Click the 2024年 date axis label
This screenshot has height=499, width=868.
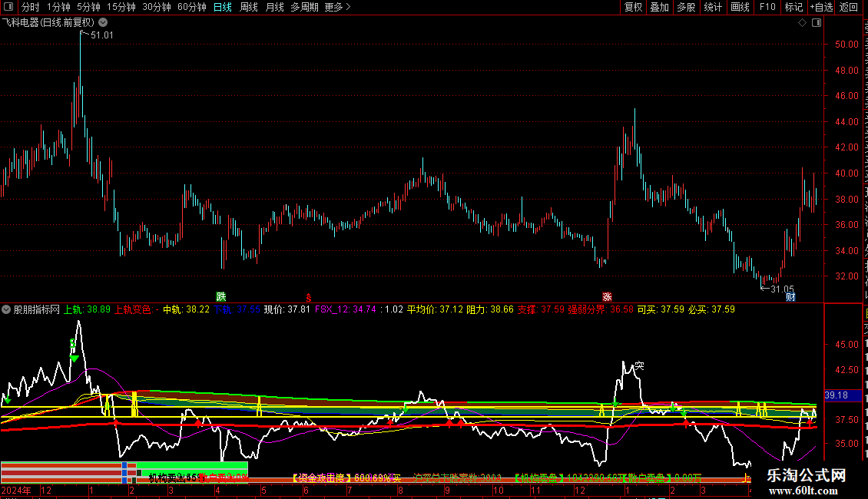16,490
